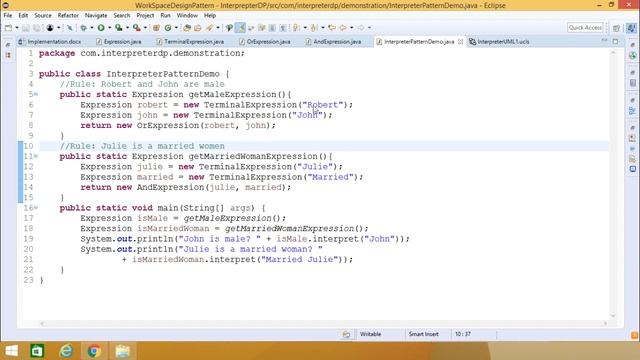Click the Outline view icon in right trim
640x360 pixels.
coord(632,111)
